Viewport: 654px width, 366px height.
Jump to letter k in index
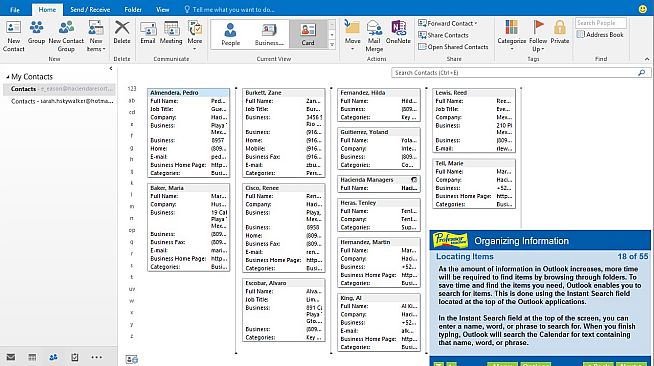coord(132,183)
